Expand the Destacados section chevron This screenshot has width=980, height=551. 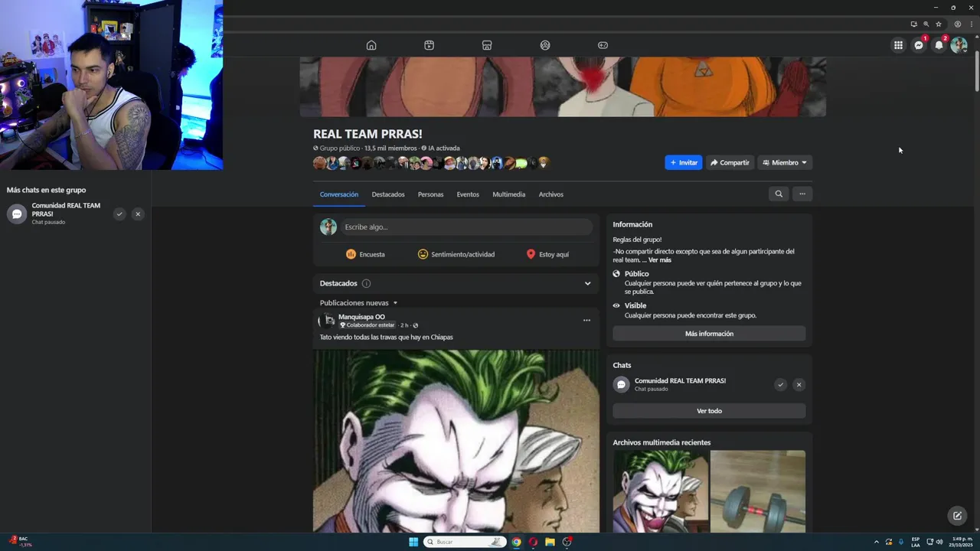click(x=587, y=283)
